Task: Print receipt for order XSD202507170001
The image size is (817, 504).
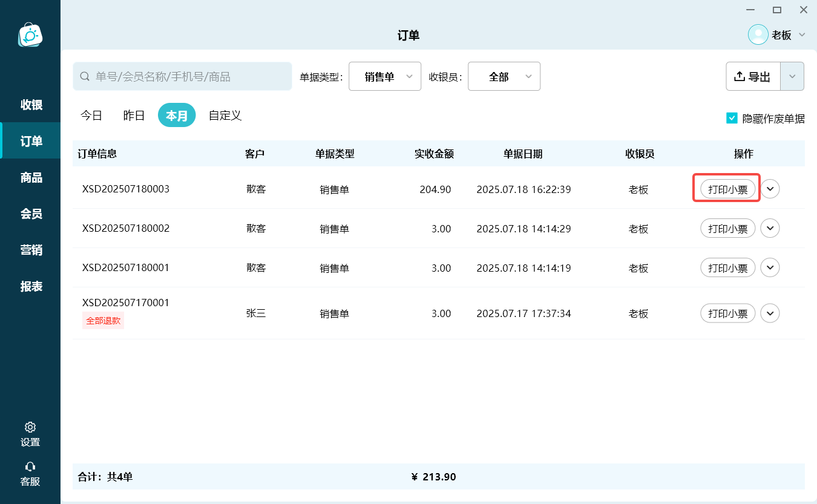Action: coord(728,313)
